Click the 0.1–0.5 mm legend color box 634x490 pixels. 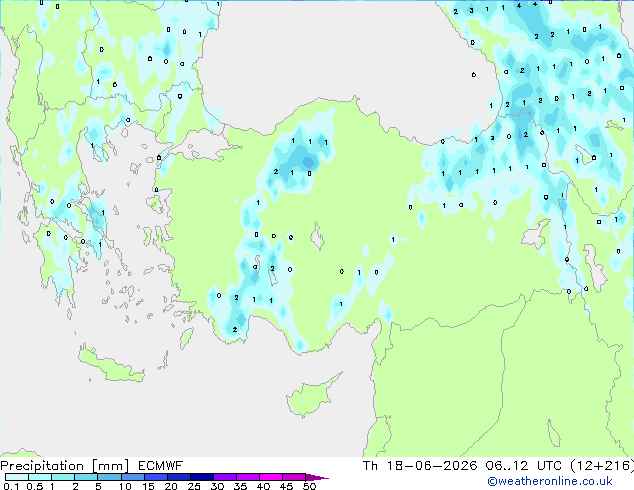17,477
